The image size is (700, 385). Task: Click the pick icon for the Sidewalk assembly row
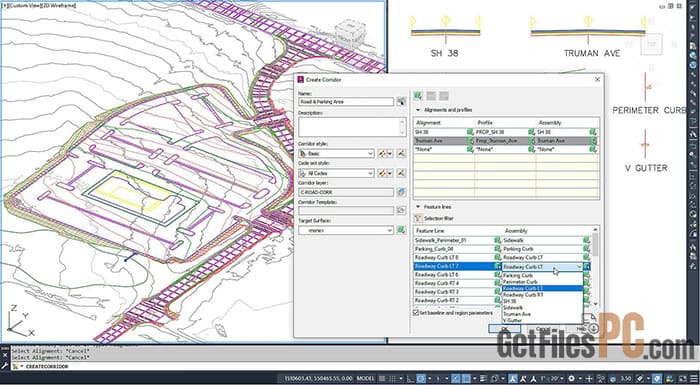[587, 240]
